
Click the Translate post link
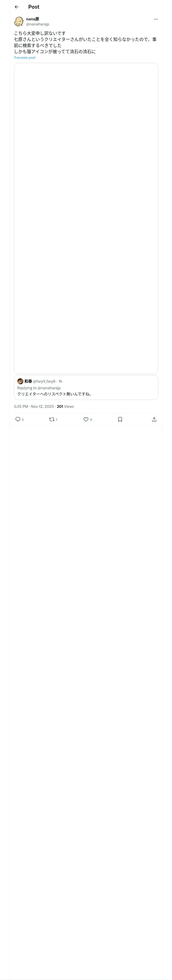(24, 58)
